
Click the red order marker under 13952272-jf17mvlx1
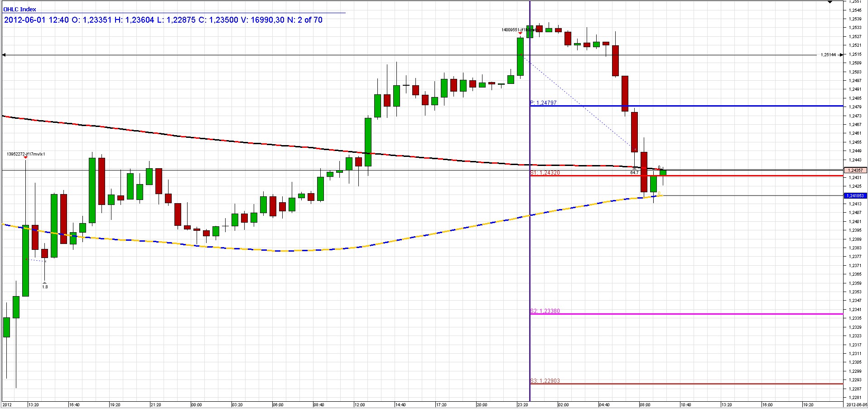pyautogui.click(x=25, y=157)
